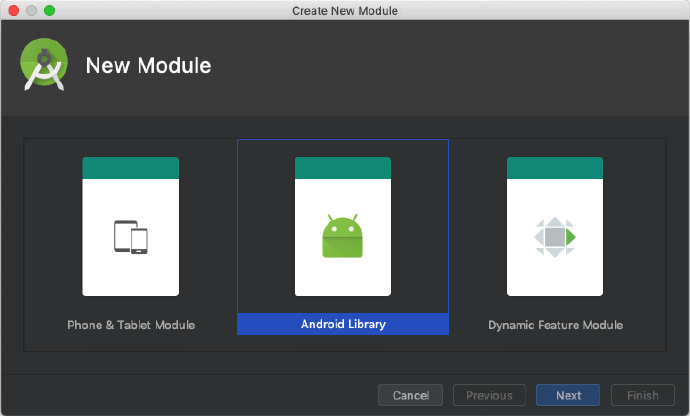This screenshot has height=416, width=690.
Task: Click the New Module heading text
Action: click(x=148, y=66)
